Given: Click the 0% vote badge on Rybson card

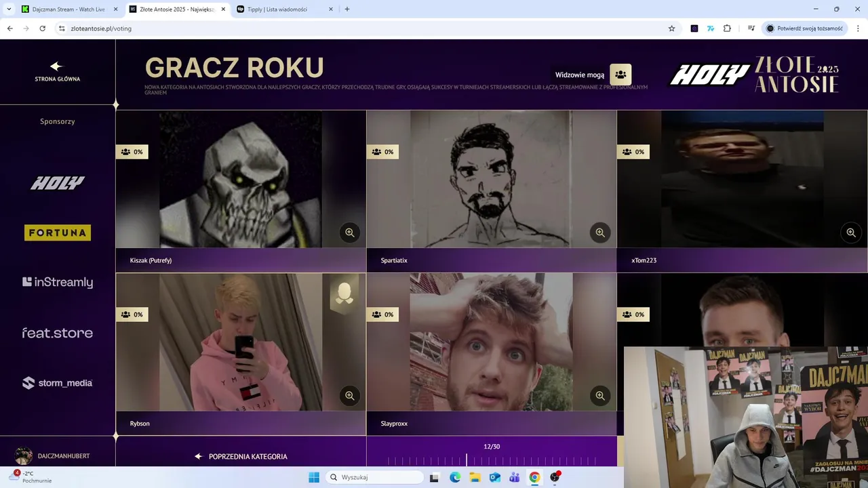Looking at the screenshot, I should pos(132,314).
